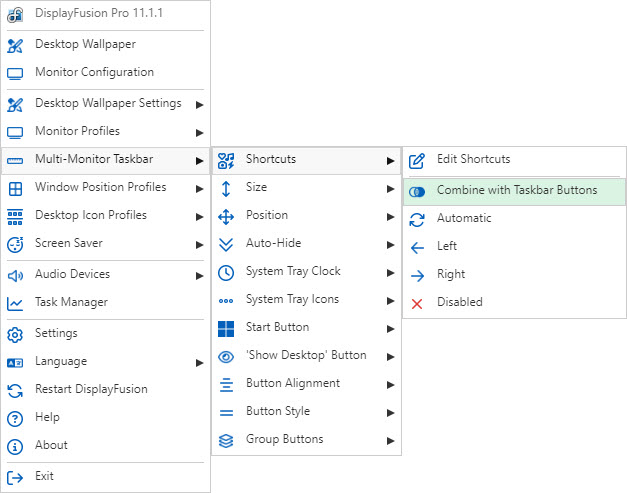The image size is (627, 493).
Task: Open the Start Button menu entry
Action: [x=306, y=329]
